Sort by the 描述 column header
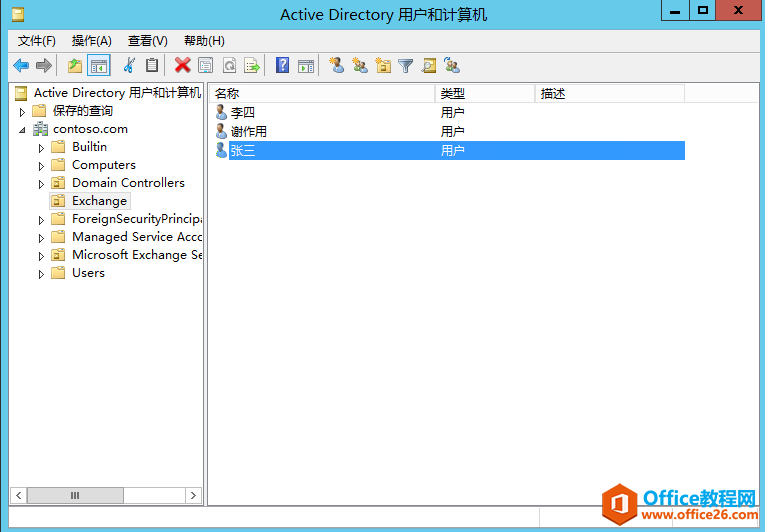765x532 pixels. coord(610,93)
